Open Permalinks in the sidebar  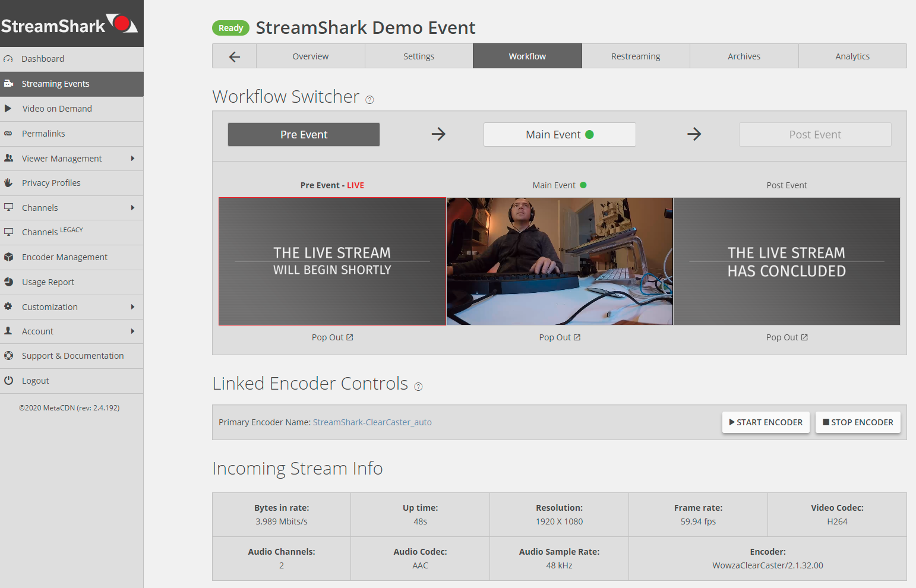[x=72, y=134]
